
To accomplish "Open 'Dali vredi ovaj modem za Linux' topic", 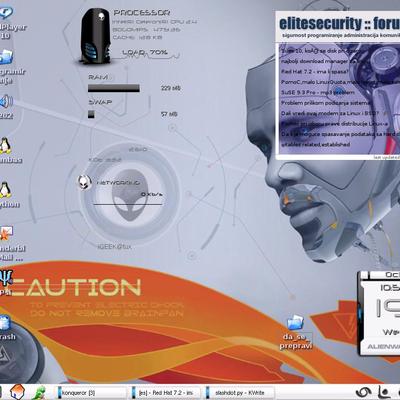I will tap(330, 113).
